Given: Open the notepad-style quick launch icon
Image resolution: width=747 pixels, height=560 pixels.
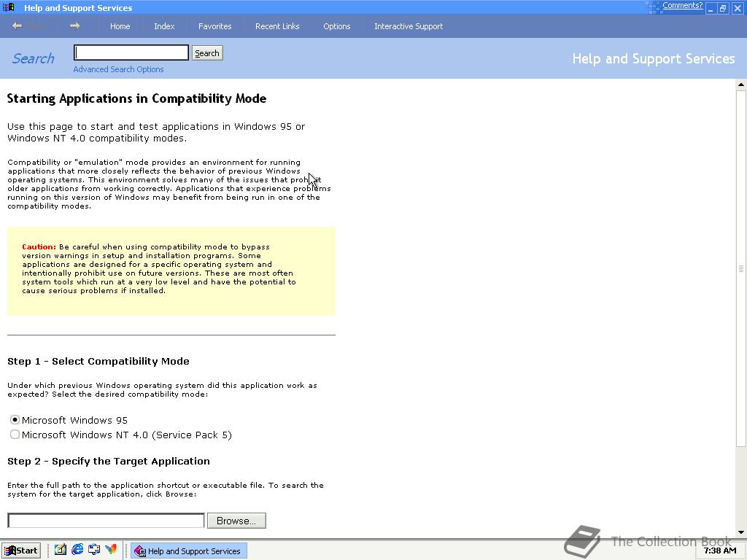Looking at the screenshot, I should pos(60,550).
